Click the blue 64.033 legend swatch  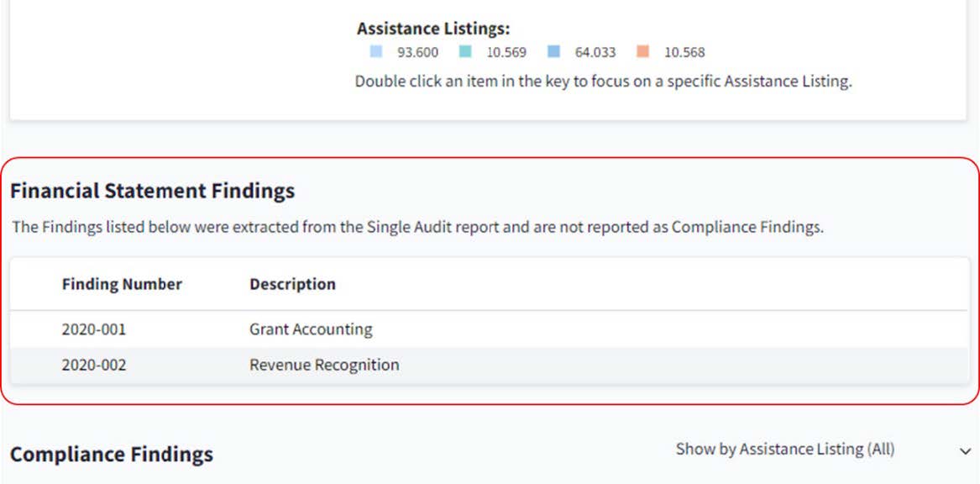pyautogui.click(x=554, y=52)
